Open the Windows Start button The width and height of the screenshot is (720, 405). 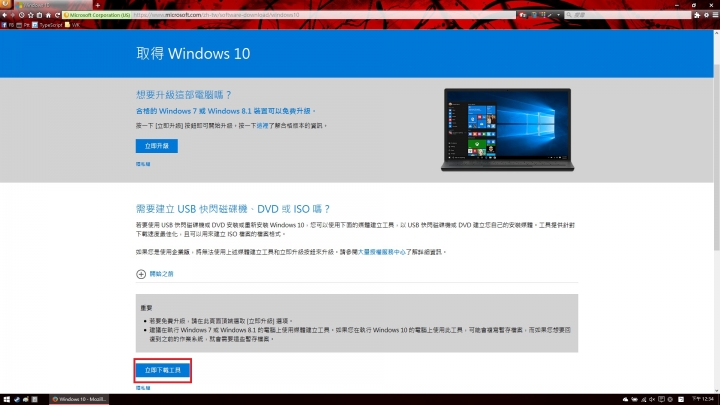(6, 399)
